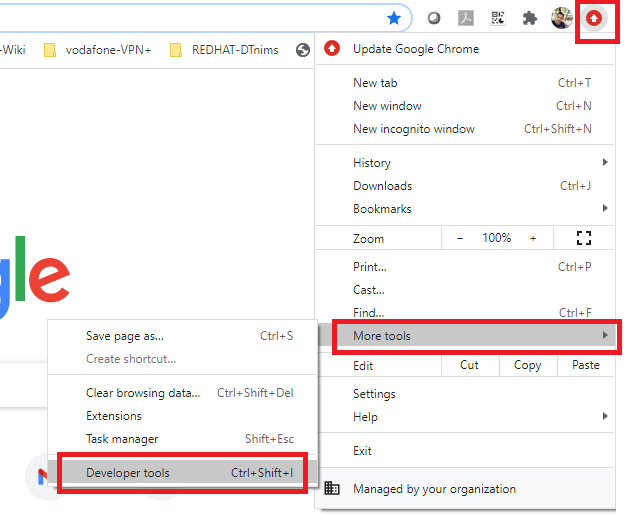630x514 pixels.
Task: Open the gray circle extension icon
Action: pyautogui.click(x=434, y=18)
